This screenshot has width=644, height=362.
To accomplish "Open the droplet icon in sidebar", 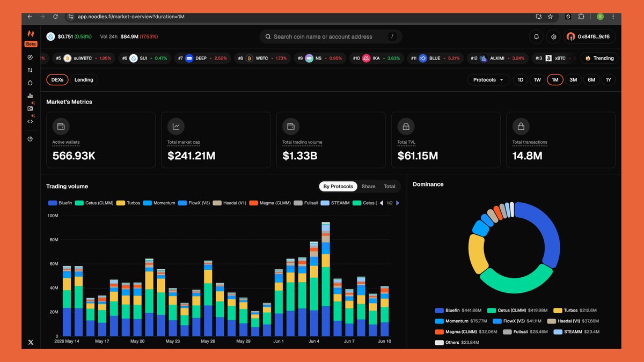I will click(30, 83).
